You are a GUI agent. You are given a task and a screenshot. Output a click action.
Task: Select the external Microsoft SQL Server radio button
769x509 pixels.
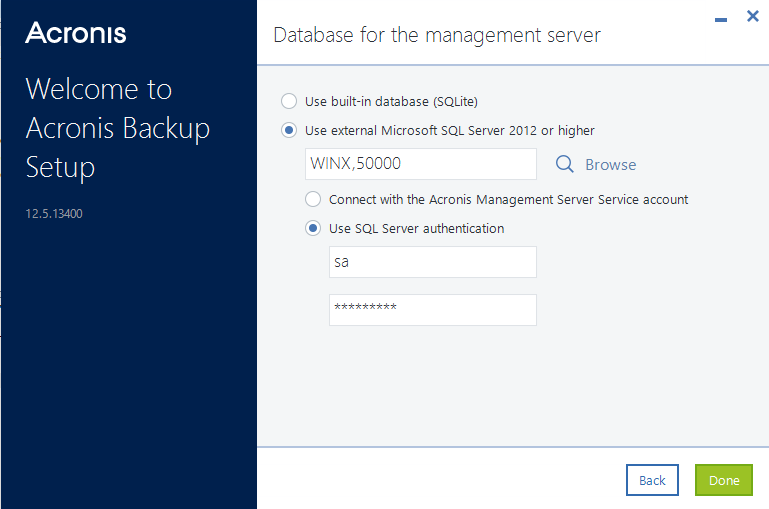(289, 130)
